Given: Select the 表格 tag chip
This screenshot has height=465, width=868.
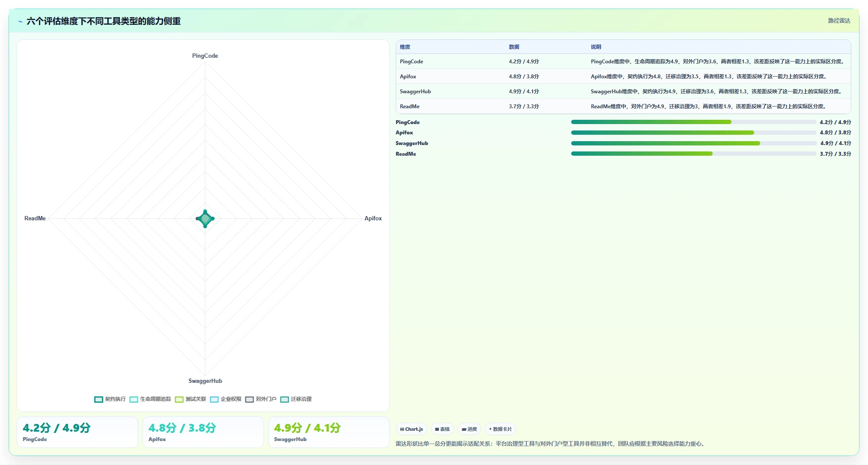Looking at the screenshot, I should click(x=442, y=429).
